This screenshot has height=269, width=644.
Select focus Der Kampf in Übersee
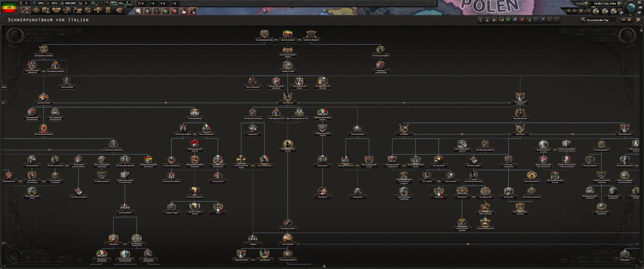pos(195,192)
